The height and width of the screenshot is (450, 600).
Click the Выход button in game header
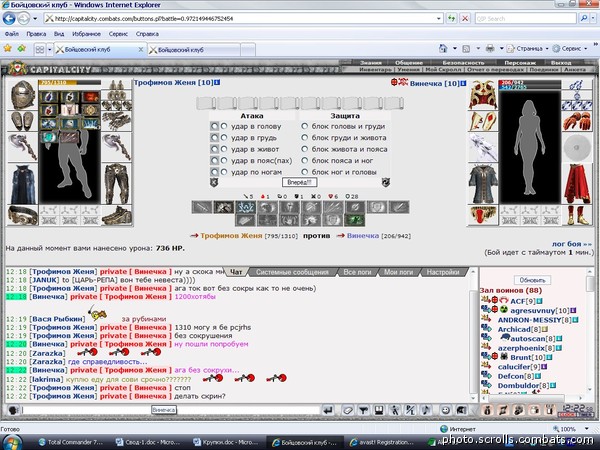[x=561, y=62]
